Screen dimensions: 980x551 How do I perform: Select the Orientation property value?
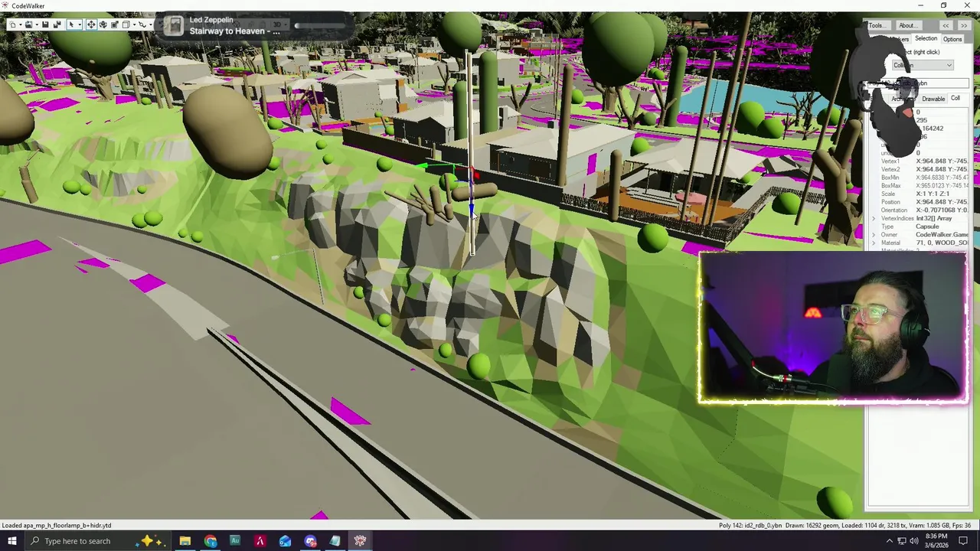point(942,210)
